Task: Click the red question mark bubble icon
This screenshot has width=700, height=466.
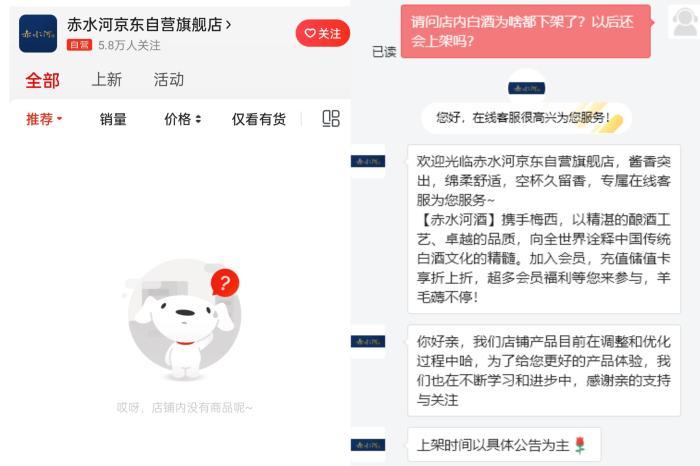Action: 225,283
